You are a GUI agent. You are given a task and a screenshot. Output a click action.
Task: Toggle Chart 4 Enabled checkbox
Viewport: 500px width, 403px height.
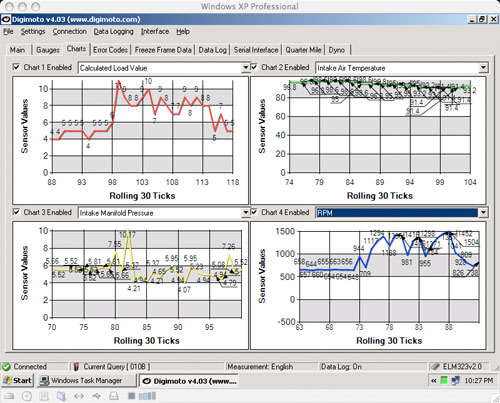254,212
